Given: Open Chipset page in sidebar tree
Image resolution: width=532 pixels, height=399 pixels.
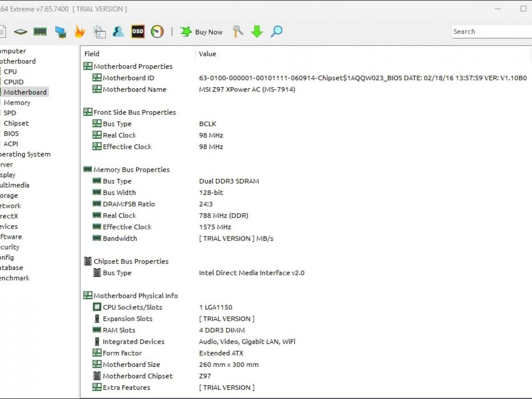Looking at the screenshot, I should (x=16, y=123).
